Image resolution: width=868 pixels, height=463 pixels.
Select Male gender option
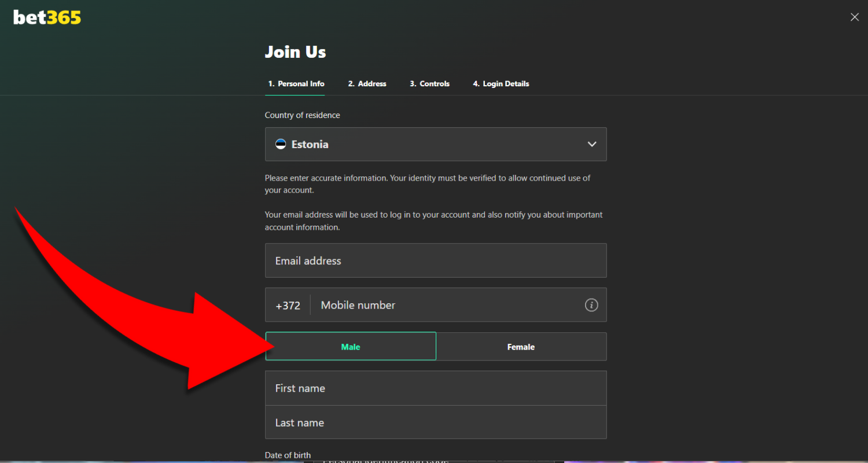351,347
